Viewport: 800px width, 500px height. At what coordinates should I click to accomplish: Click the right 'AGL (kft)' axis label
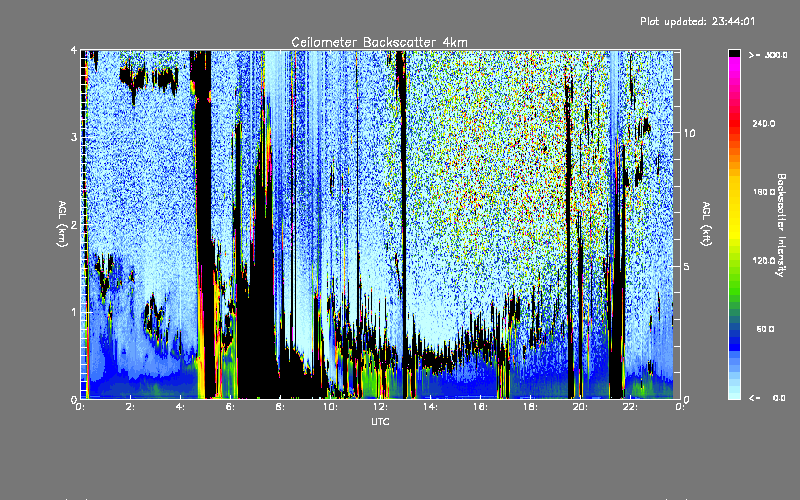707,224
